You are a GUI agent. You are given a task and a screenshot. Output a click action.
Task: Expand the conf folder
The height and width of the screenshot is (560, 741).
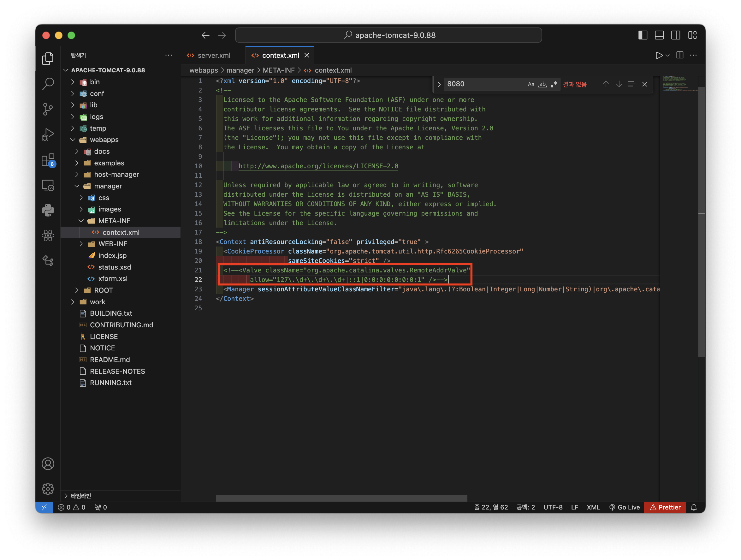97,93
